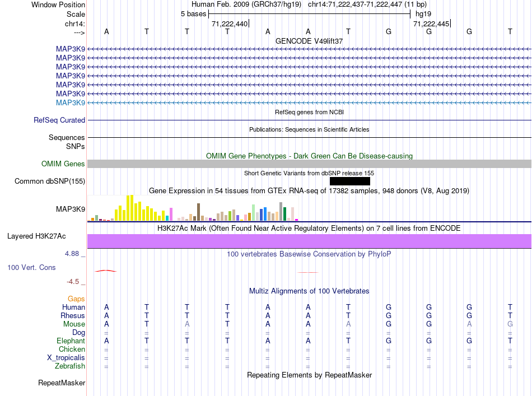Image resolution: width=532 pixels, height=396 pixels.
Task: Click the black Common dbSNP variant block
Action: 349,181
